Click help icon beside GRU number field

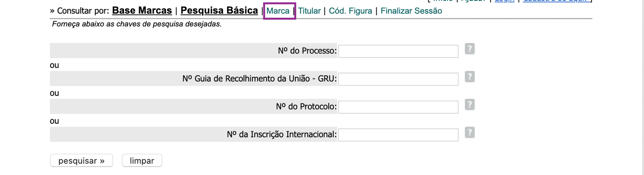[x=469, y=77]
